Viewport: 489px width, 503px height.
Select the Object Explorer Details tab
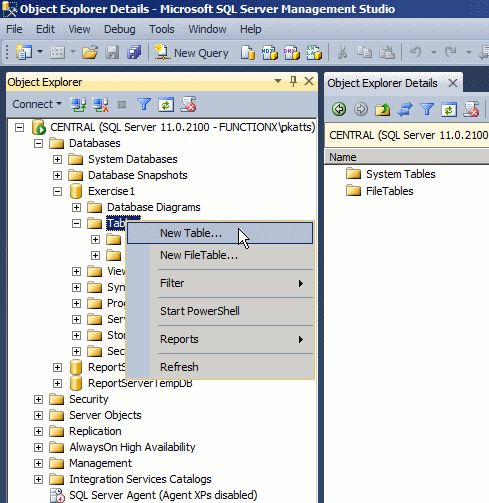pos(382,83)
